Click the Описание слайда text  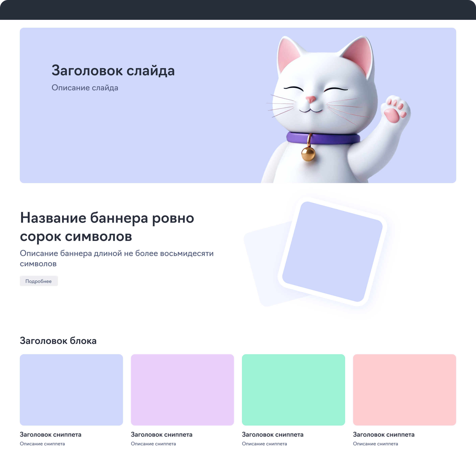click(x=85, y=88)
